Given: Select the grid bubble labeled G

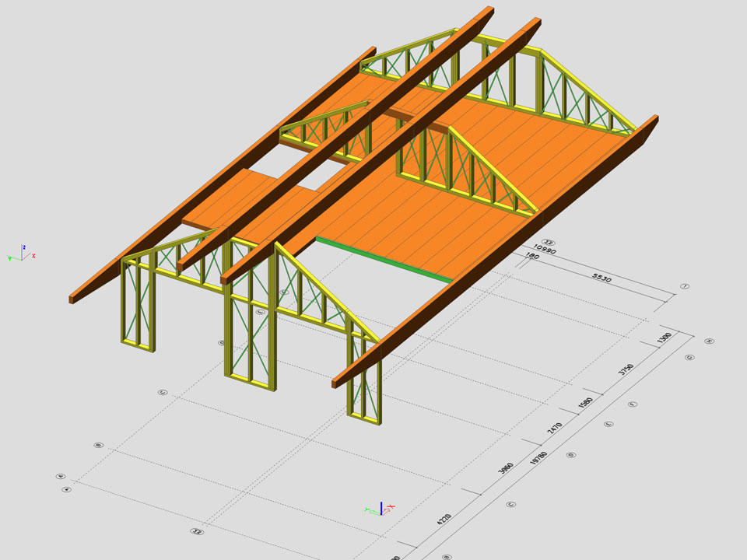Looking at the screenshot, I should coord(689,358).
